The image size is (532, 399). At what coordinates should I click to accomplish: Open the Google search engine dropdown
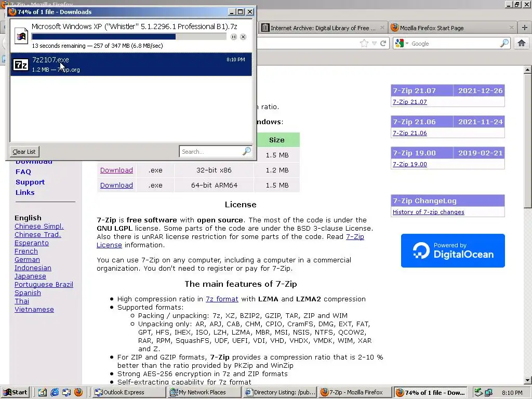pos(407,44)
